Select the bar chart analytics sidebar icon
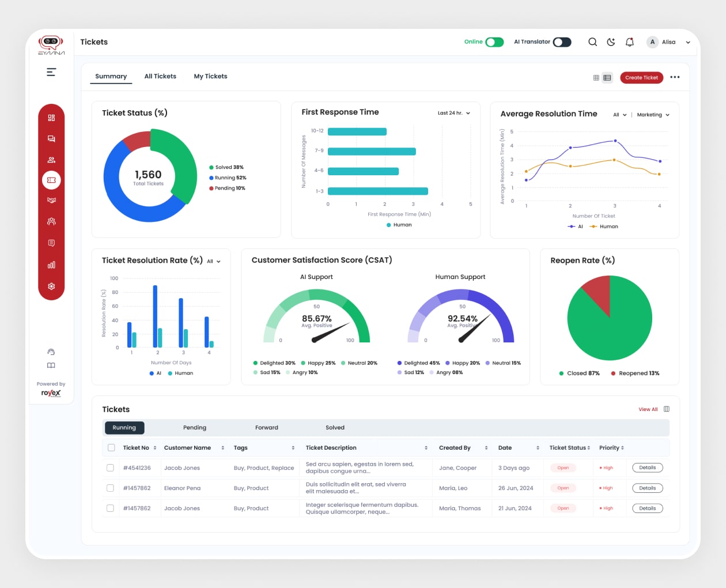This screenshot has width=726, height=588. 51,265
